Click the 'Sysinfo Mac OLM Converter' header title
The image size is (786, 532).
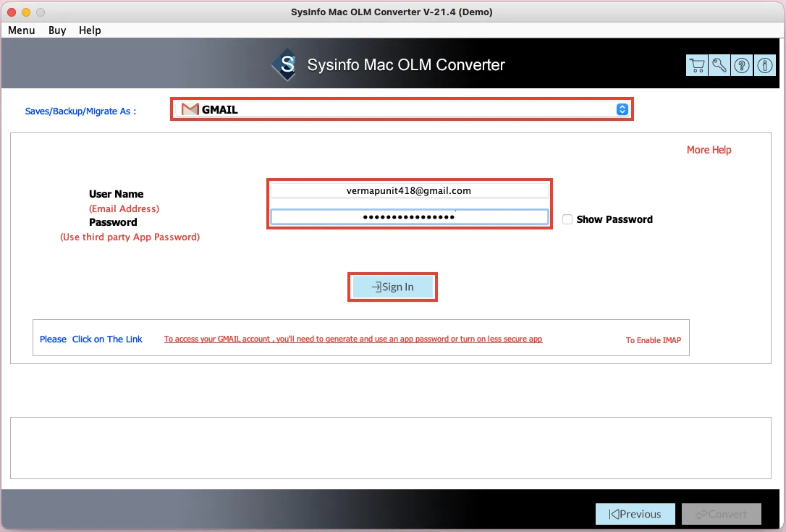[406, 64]
